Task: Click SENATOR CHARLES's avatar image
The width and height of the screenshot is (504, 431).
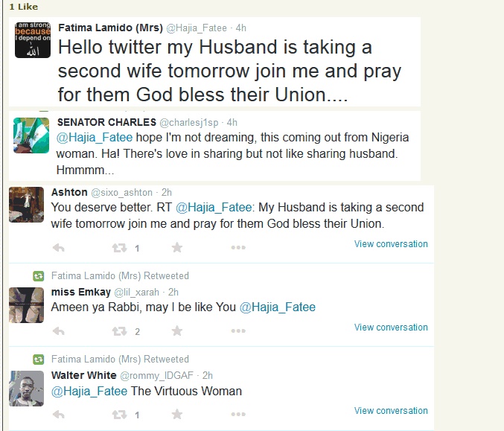Action: pos(31,135)
